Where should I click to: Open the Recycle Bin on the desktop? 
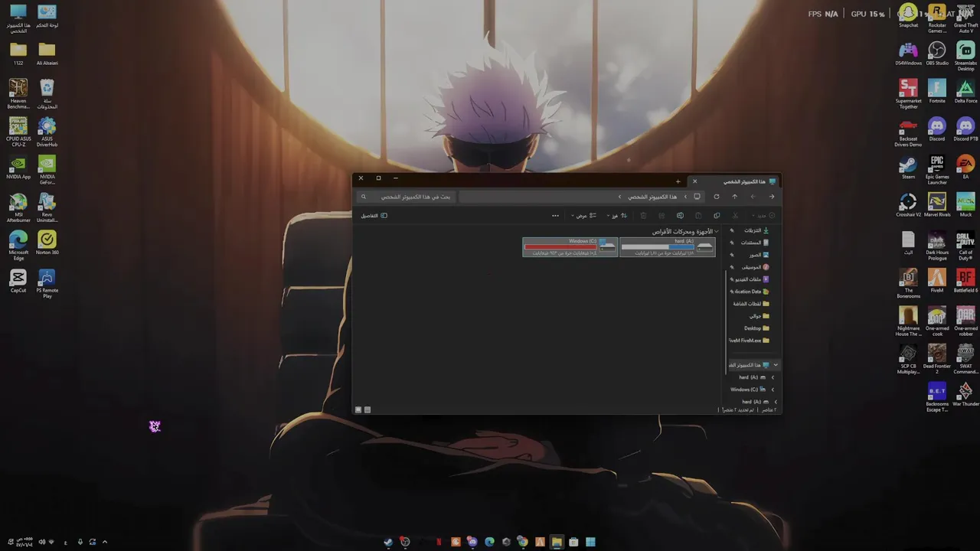tap(47, 94)
